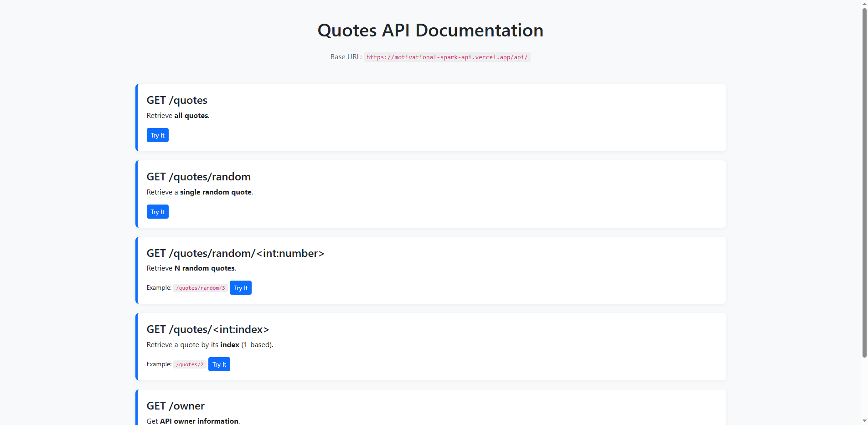This screenshot has height=425, width=868.
Task: Click the Quotes API Documentation title
Action: tap(430, 30)
